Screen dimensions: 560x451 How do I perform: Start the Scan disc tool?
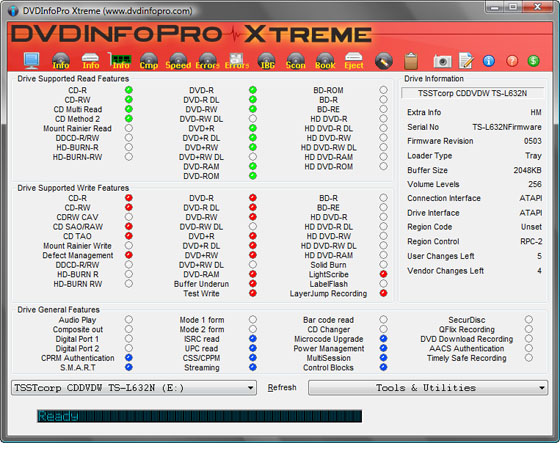click(296, 61)
